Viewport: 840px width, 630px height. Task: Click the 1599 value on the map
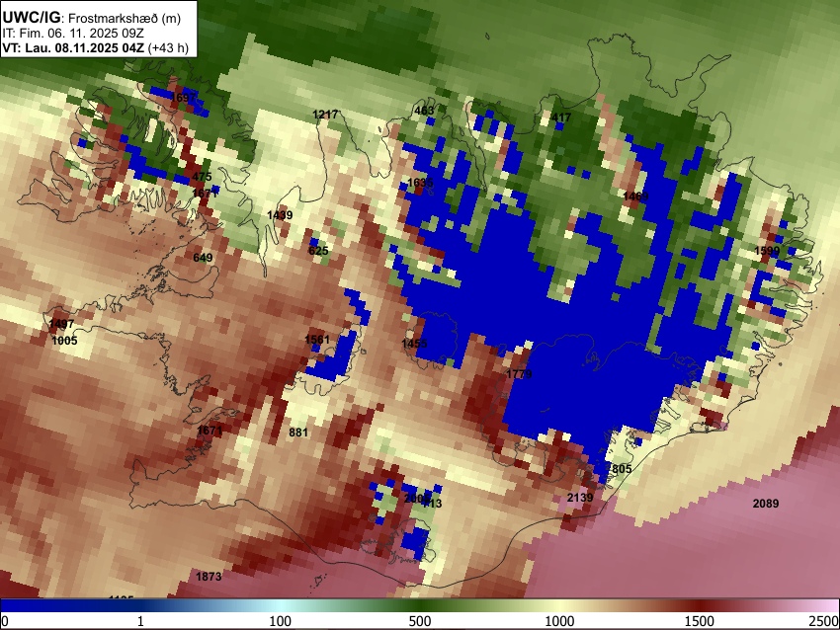click(x=767, y=251)
